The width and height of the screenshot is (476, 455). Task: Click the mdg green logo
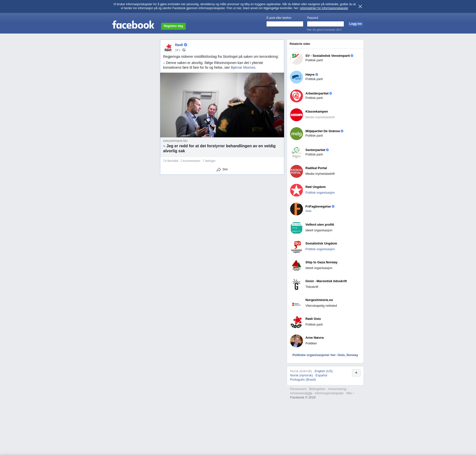(x=297, y=134)
